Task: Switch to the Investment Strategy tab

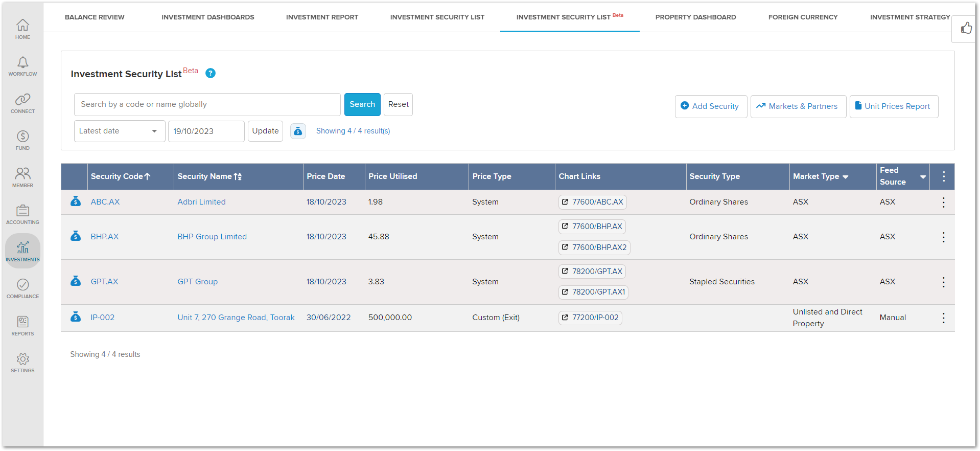Action: coord(910,17)
